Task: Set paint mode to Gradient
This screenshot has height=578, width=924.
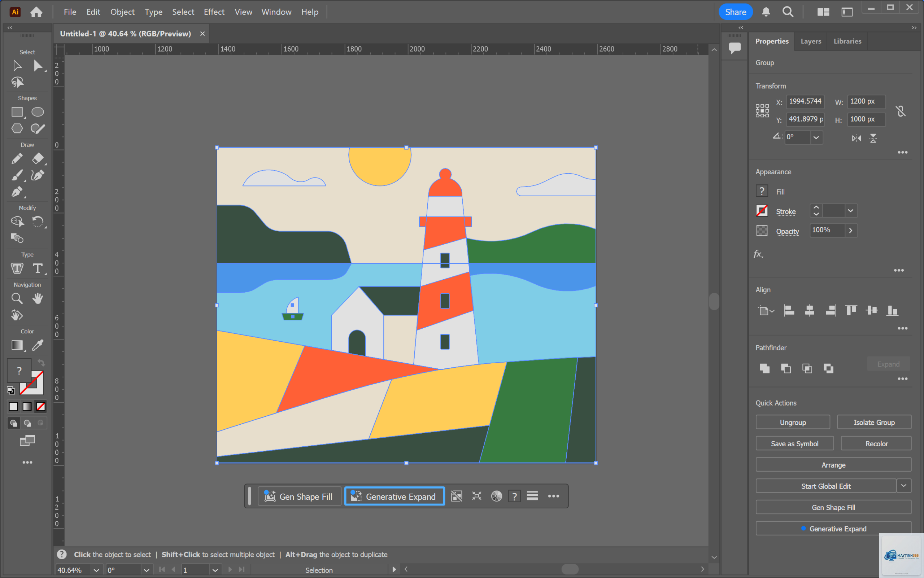Action: (27, 406)
